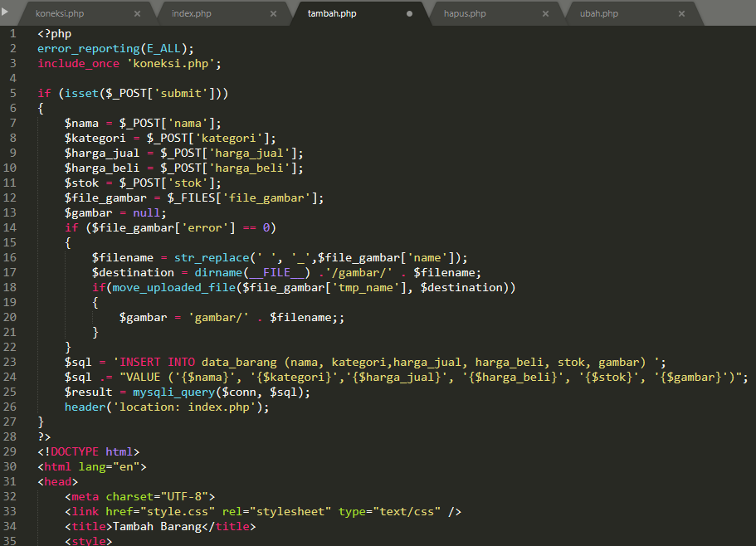Click $file_gambar['error'] condition
Image resolution: width=756 pixels, height=546 pixels.
163,228
